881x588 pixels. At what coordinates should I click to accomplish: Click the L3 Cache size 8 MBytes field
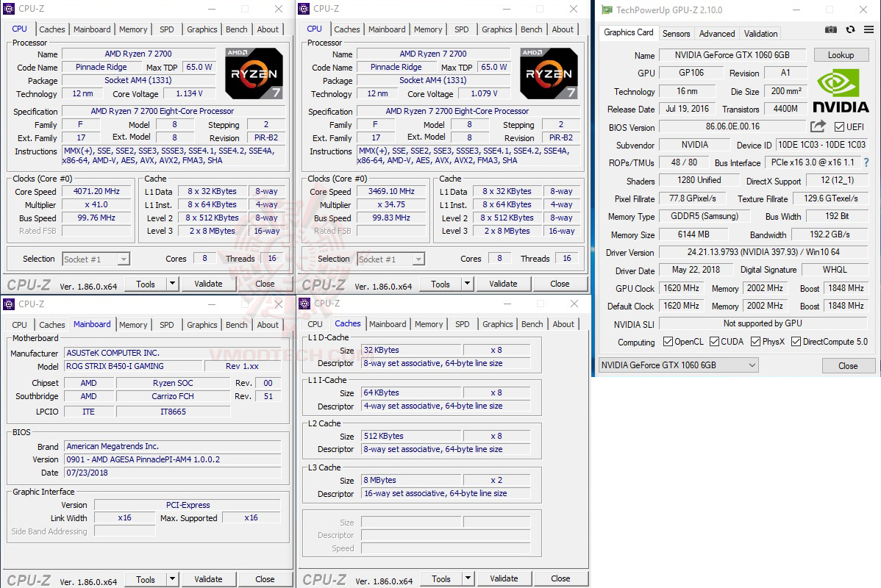pyautogui.click(x=411, y=480)
